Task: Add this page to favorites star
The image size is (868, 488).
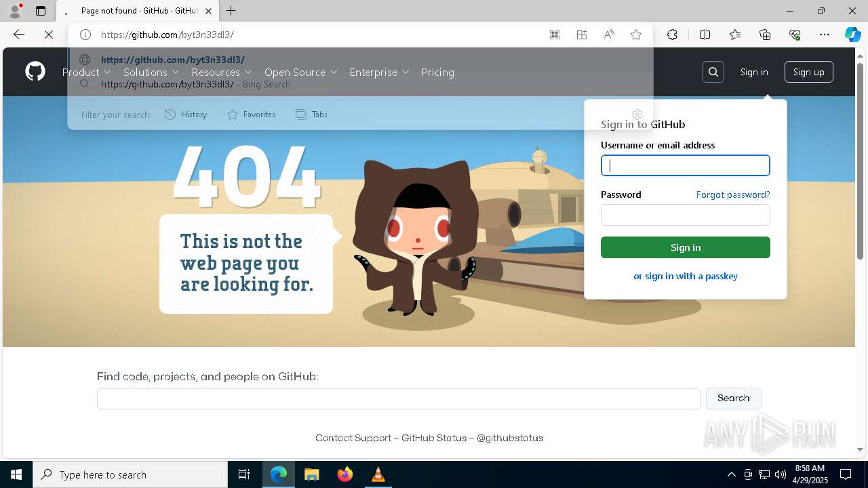Action: [636, 35]
